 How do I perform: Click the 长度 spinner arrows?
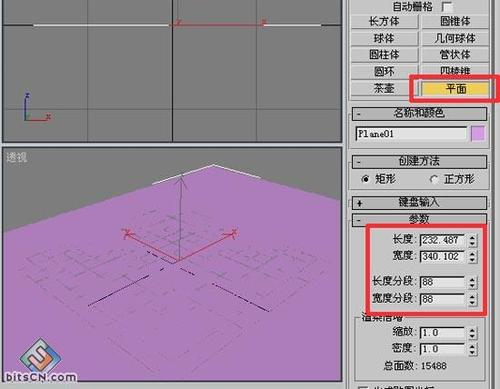tap(472, 240)
